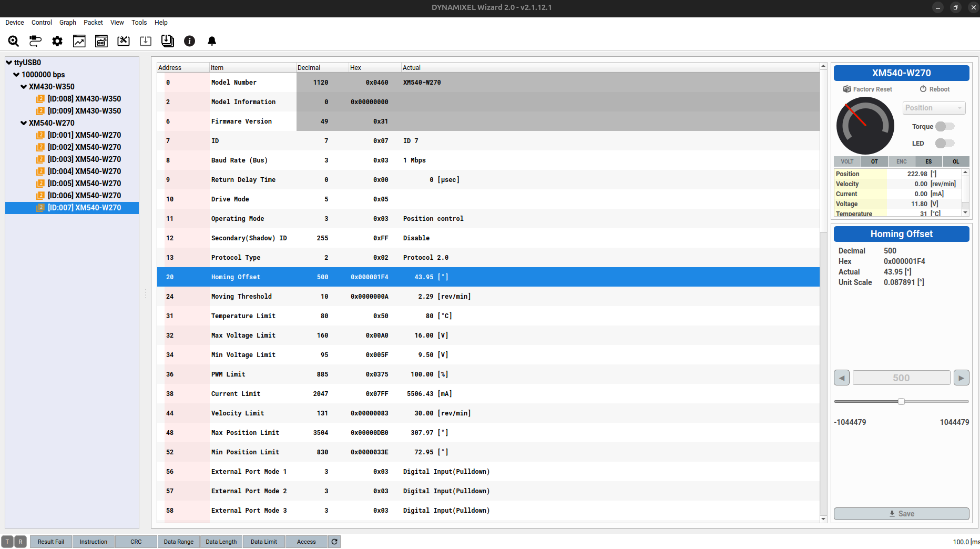Select the PWM Limit row
This screenshot has width=980, height=549.
point(488,374)
